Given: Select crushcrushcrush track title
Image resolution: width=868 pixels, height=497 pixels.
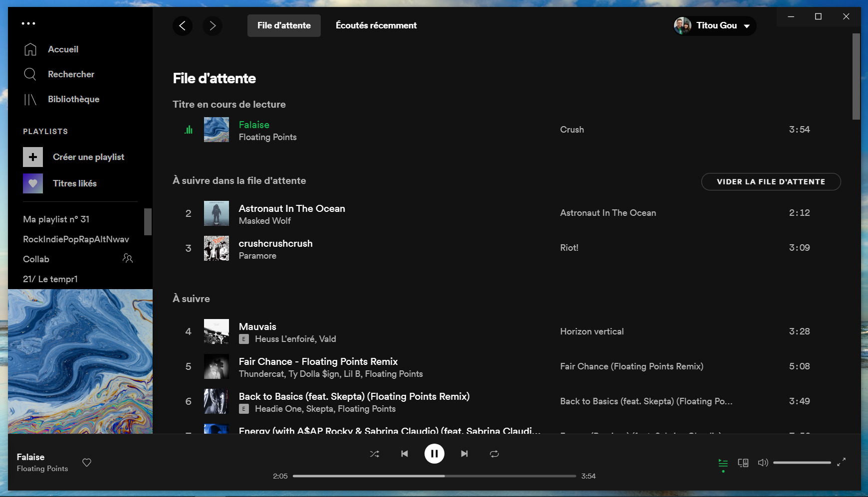Looking at the screenshot, I should [x=275, y=243].
